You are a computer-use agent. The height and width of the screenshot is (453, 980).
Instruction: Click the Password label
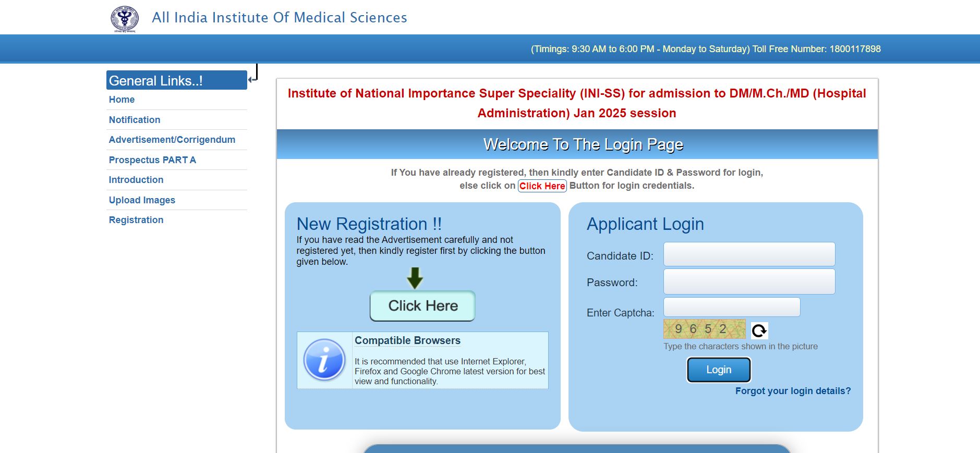click(612, 283)
